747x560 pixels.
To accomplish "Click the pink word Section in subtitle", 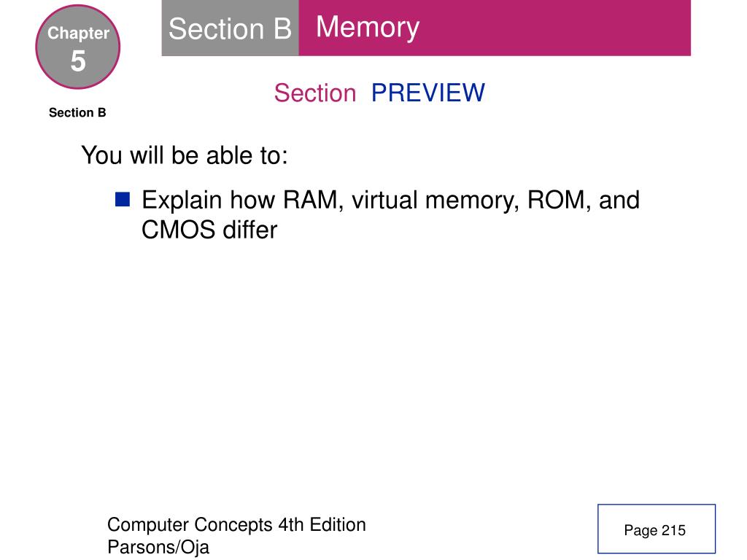I will pyautogui.click(x=315, y=93).
